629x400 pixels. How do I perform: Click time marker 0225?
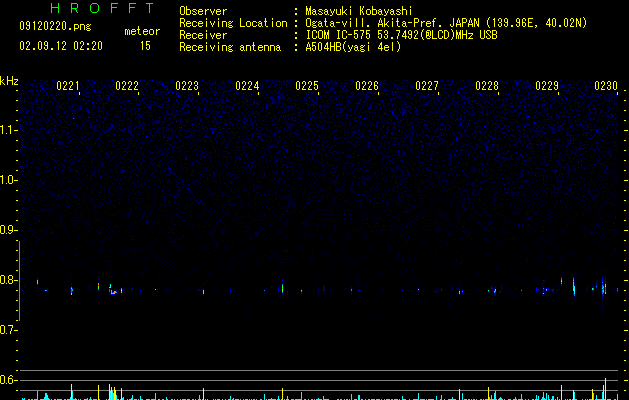(307, 86)
